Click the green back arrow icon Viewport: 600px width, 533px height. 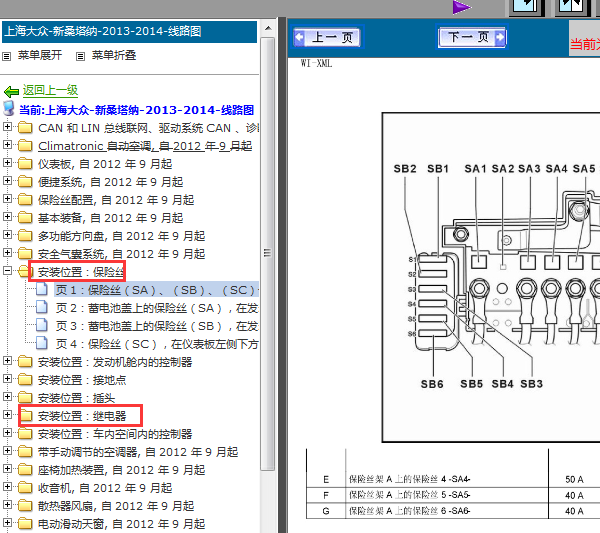11,91
